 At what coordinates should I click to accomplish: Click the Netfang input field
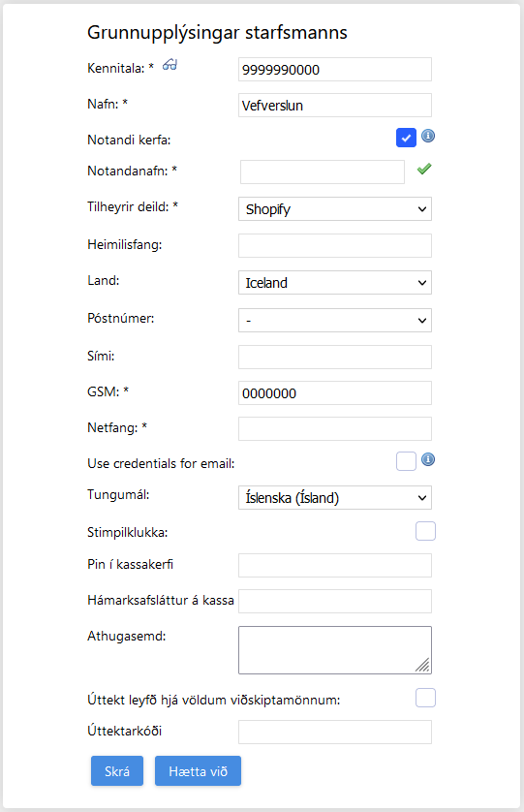[x=335, y=429]
